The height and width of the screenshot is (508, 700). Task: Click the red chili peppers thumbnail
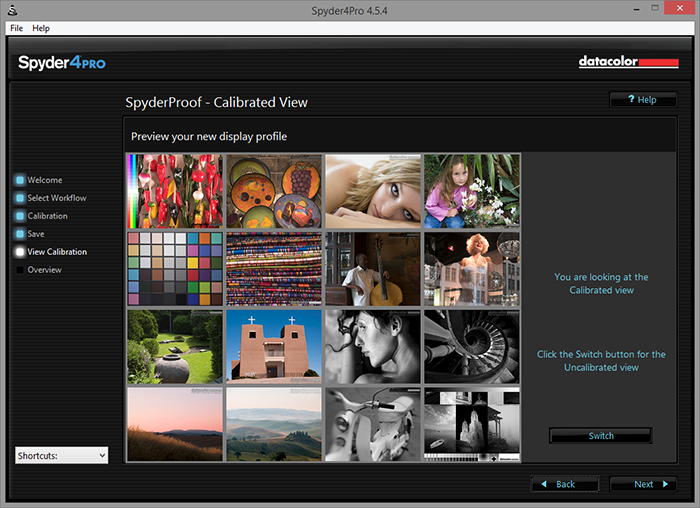(x=174, y=191)
